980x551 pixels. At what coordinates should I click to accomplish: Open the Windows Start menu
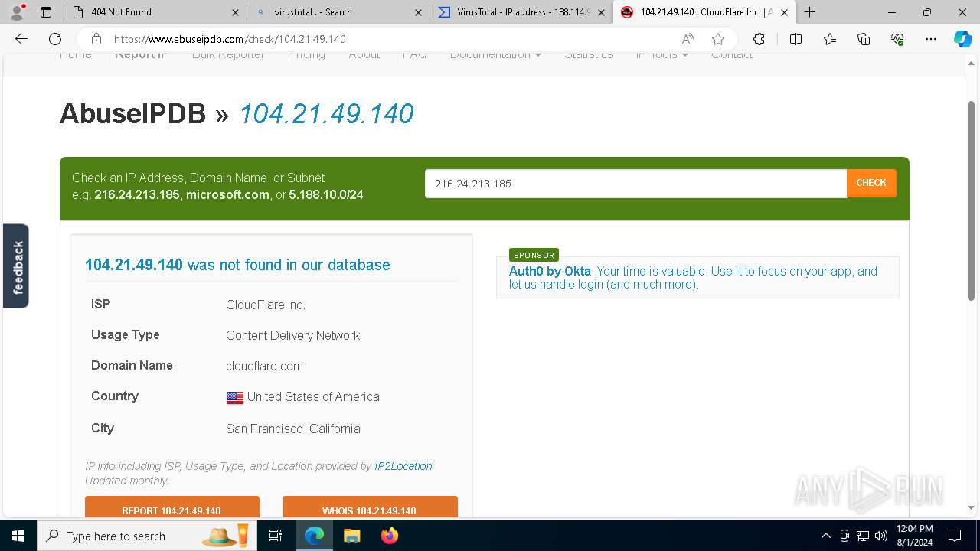(x=18, y=536)
